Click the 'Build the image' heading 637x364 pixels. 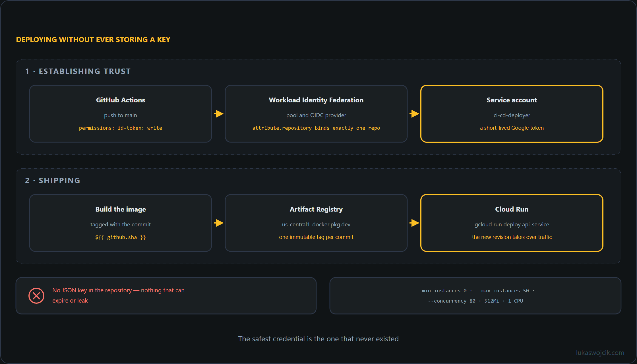point(121,209)
